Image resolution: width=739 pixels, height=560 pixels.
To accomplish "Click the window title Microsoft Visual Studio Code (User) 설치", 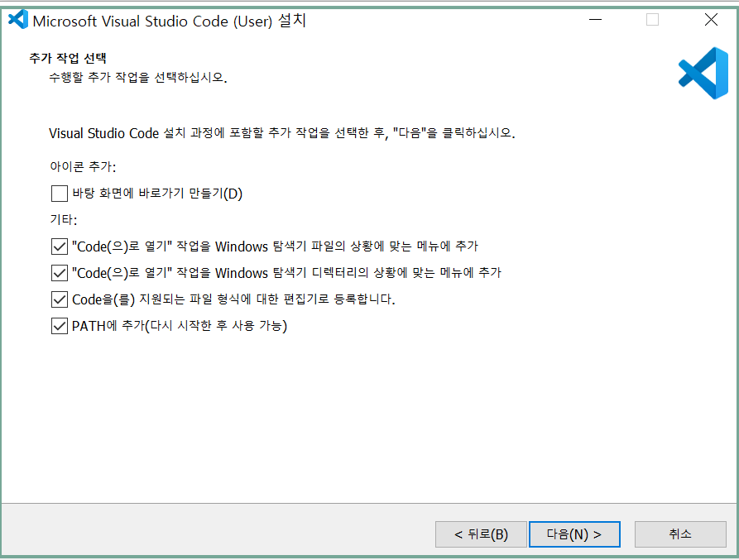I will pyautogui.click(x=170, y=22).
